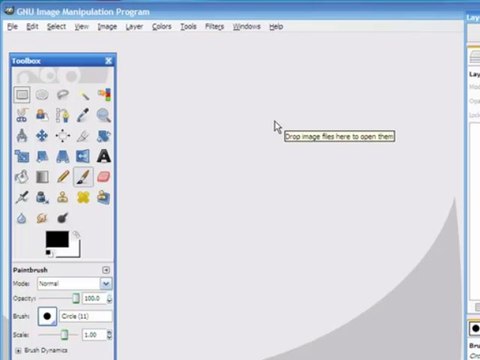Select the Measure compass tool
480x360 pixels.
(22, 136)
